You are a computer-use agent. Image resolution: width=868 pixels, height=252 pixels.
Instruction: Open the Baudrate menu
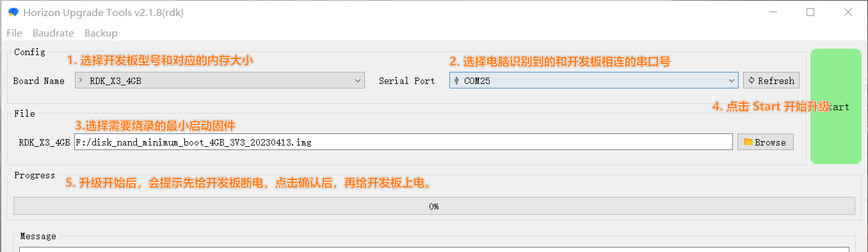(53, 33)
